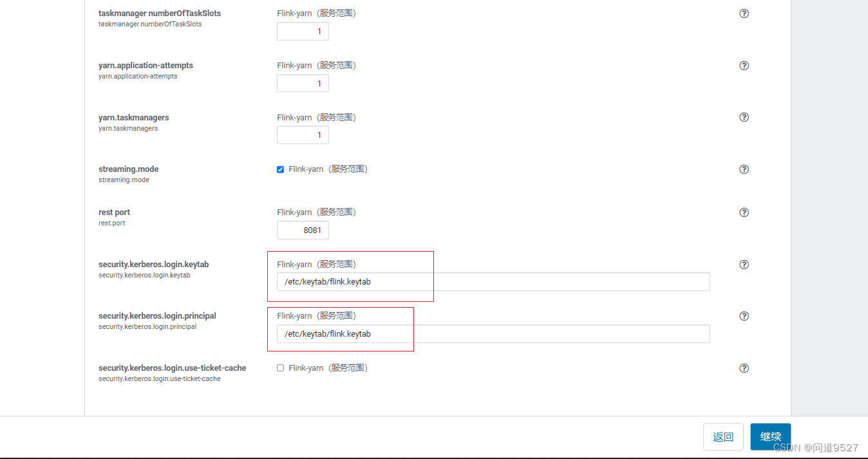This screenshot has height=459, width=868.
Task: Click the 继续 continue button
Action: (x=771, y=436)
